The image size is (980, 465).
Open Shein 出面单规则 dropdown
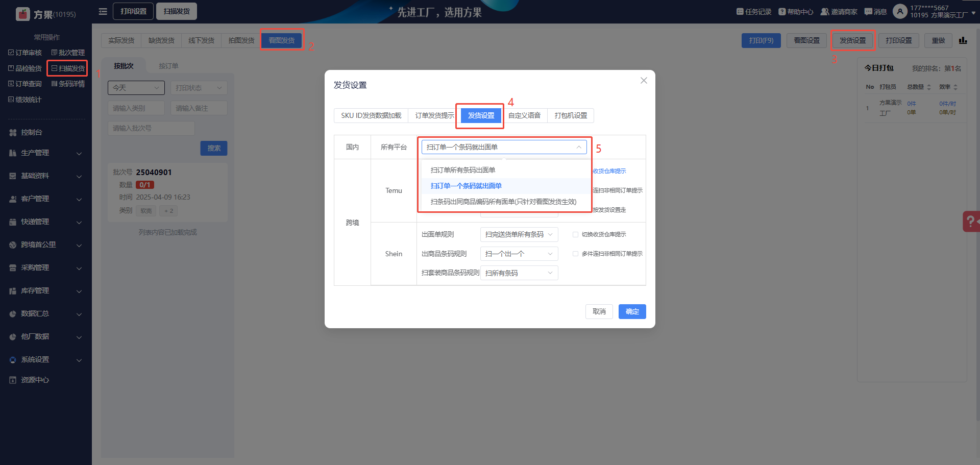(519, 235)
